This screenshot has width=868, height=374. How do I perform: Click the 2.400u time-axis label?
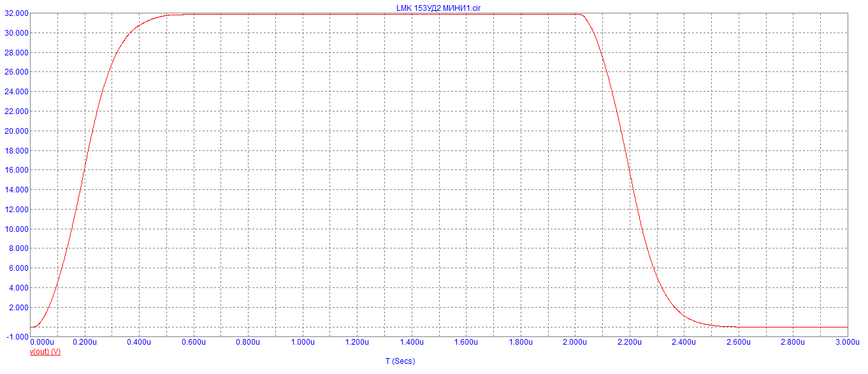684,343
